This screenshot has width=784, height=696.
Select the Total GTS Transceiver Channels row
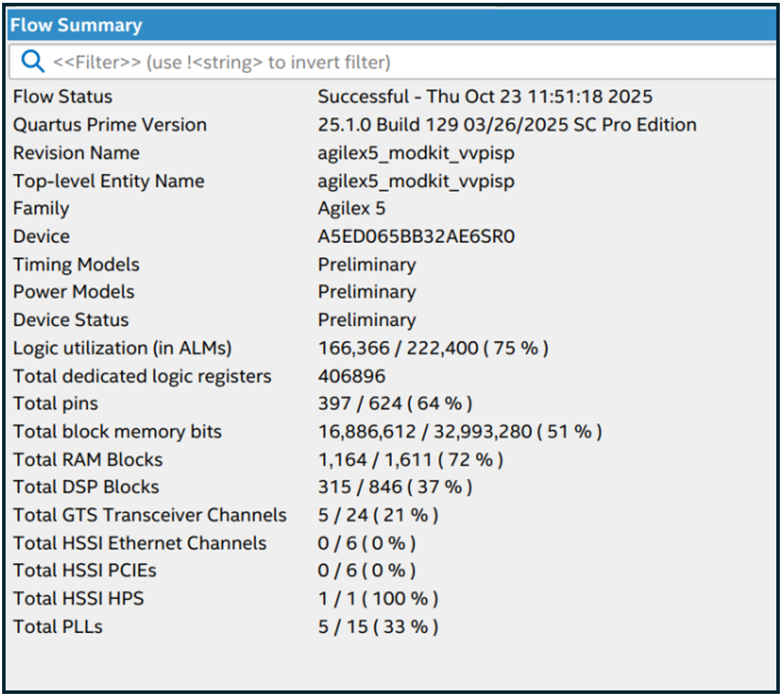tap(150, 515)
